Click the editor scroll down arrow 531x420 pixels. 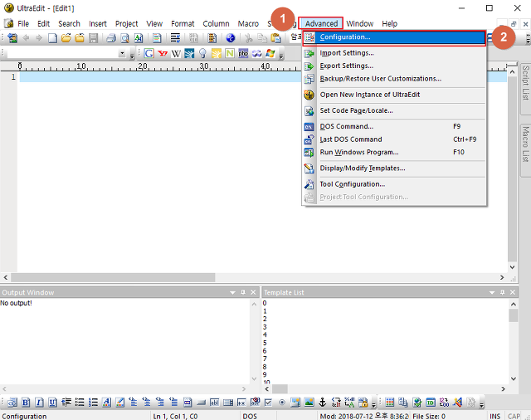coord(513,267)
